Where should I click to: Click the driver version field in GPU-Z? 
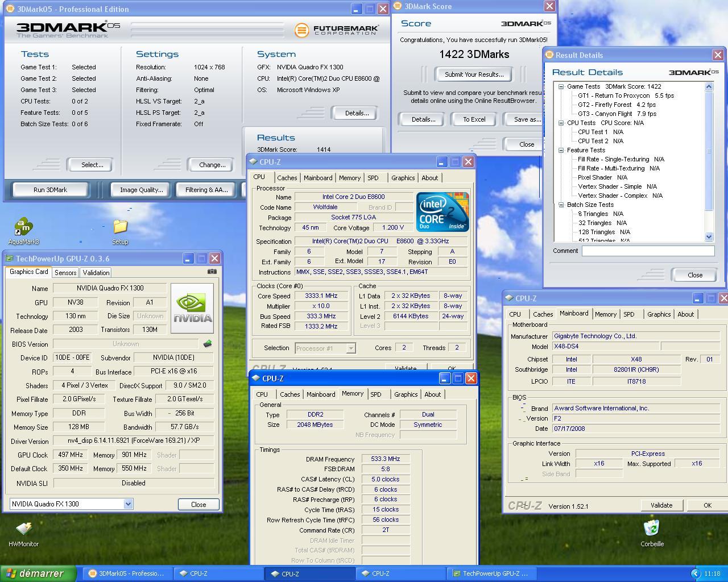click(x=134, y=440)
